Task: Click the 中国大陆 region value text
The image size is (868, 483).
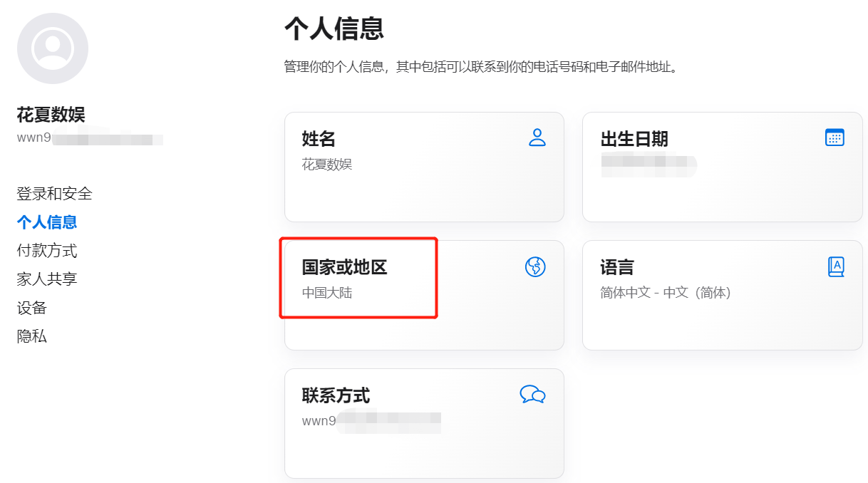Action: pyautogui.click(x=327, y=293)
